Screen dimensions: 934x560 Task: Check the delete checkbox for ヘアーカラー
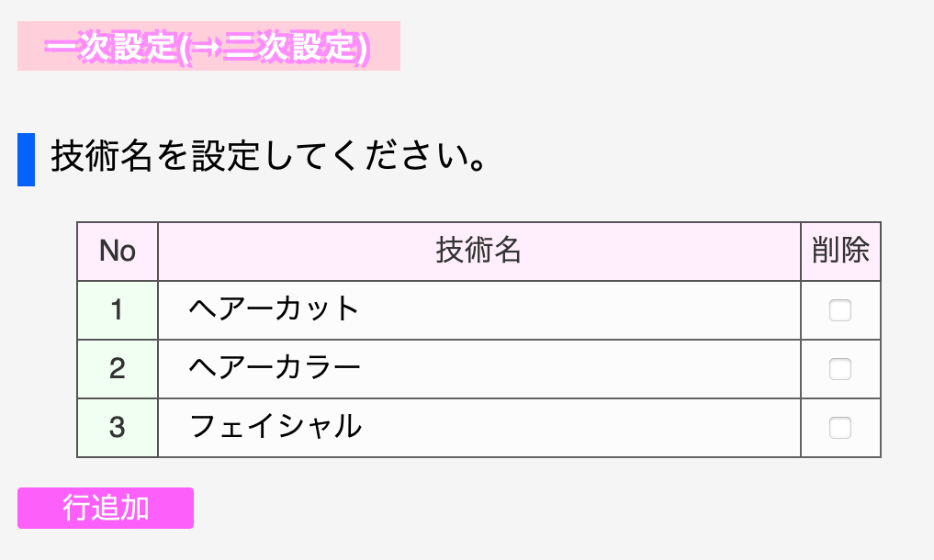click(x=840, y=369)
